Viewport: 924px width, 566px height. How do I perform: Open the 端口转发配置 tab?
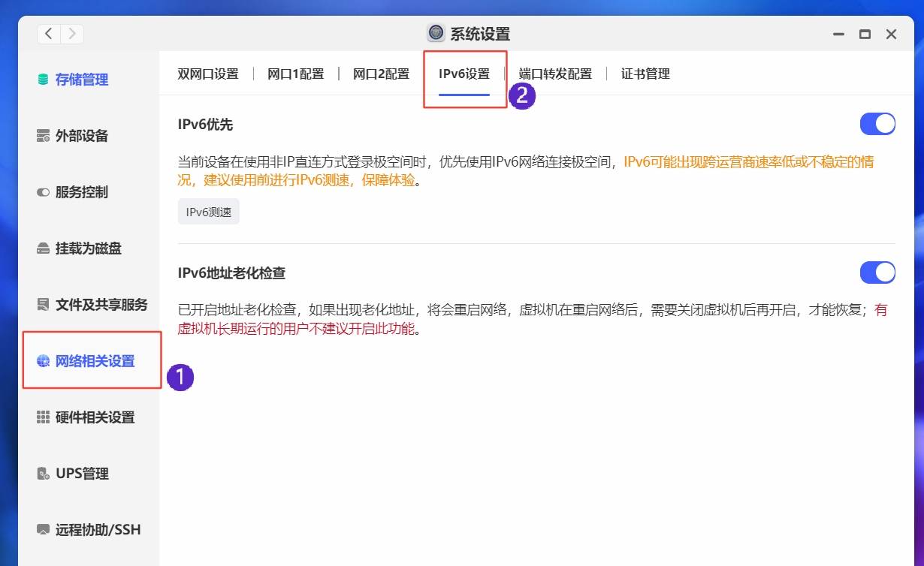coord(554,73)
